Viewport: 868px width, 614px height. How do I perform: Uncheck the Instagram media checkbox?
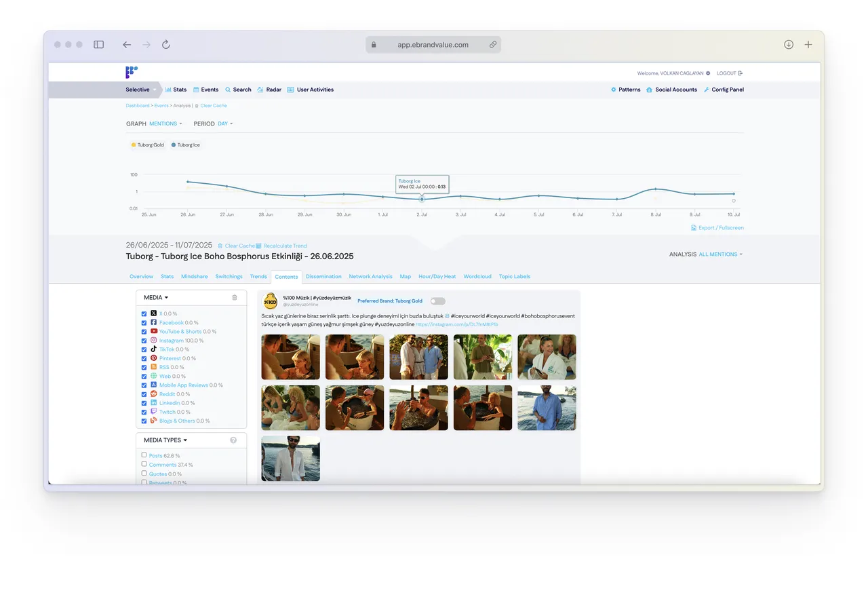point(144,341)
